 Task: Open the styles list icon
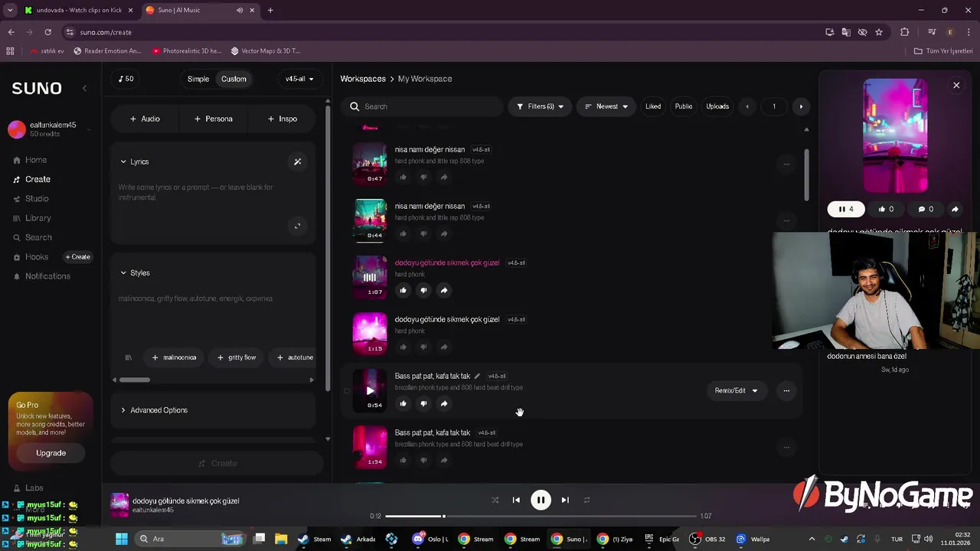point(129,357)
